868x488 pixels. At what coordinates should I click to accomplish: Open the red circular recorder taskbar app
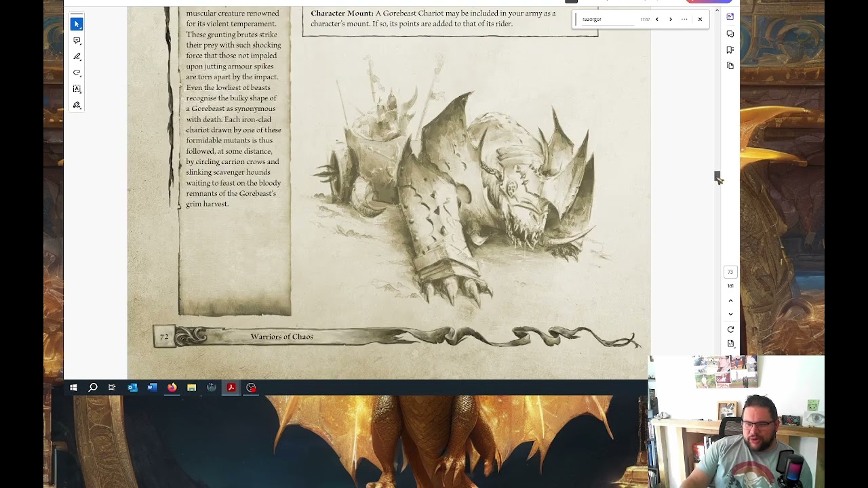[x=251, y=388]
